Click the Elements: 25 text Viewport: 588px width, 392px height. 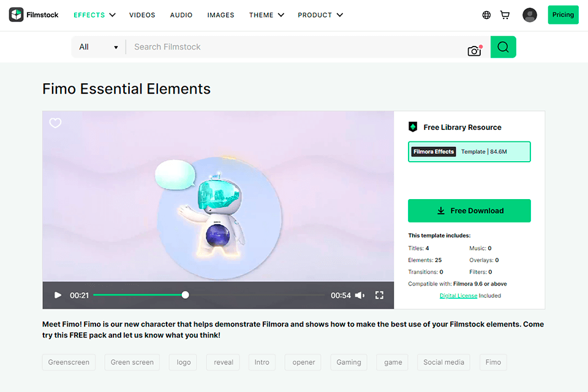425,260
